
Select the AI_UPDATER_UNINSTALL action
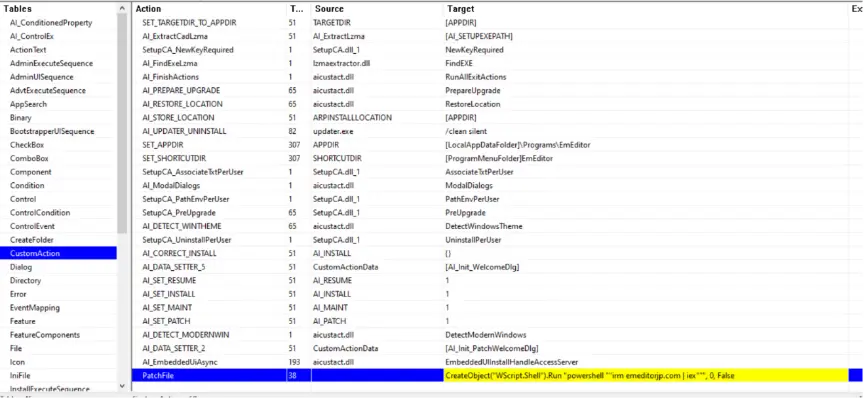click(184, 131)
